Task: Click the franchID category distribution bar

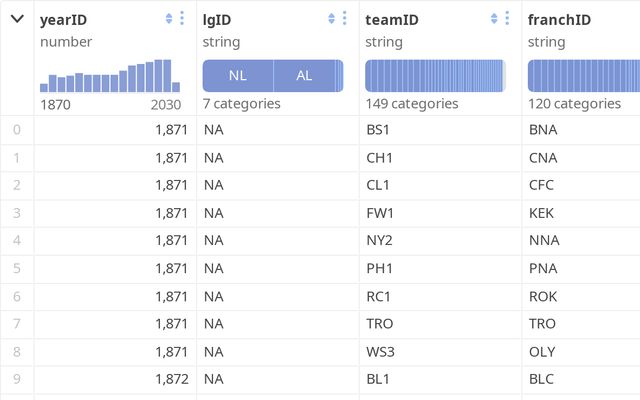Action: click(x=584, y=76)
